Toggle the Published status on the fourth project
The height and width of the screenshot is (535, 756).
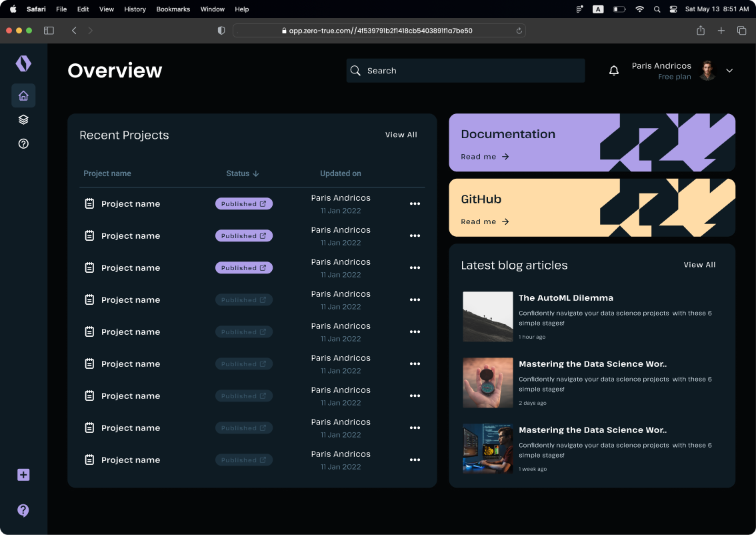244,300
